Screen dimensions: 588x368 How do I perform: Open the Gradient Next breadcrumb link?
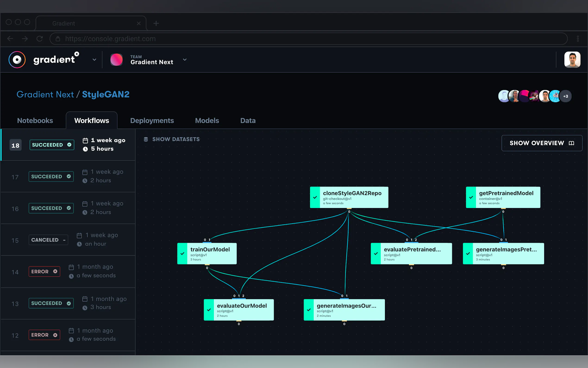click(45, 95)
